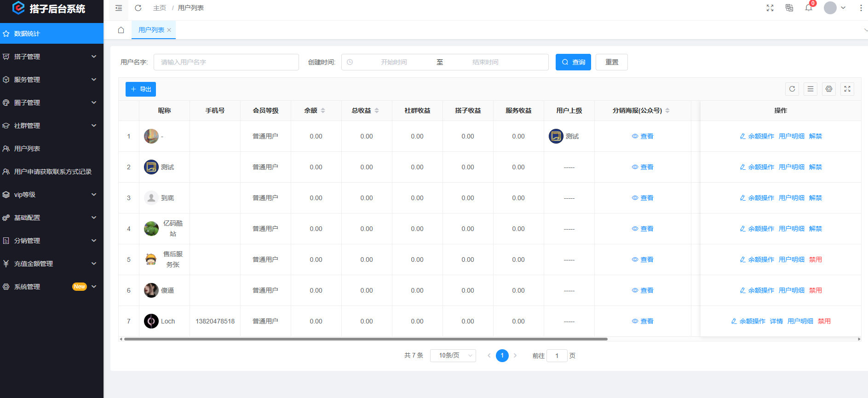Go to the home tab icon
Viewport: 868px width, 398px height.
pos(121,30)
